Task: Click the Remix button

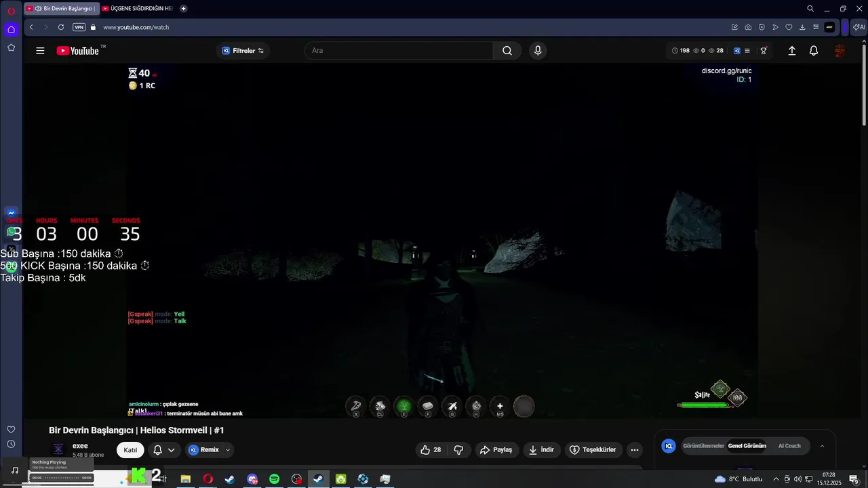Action: (203, 449)
